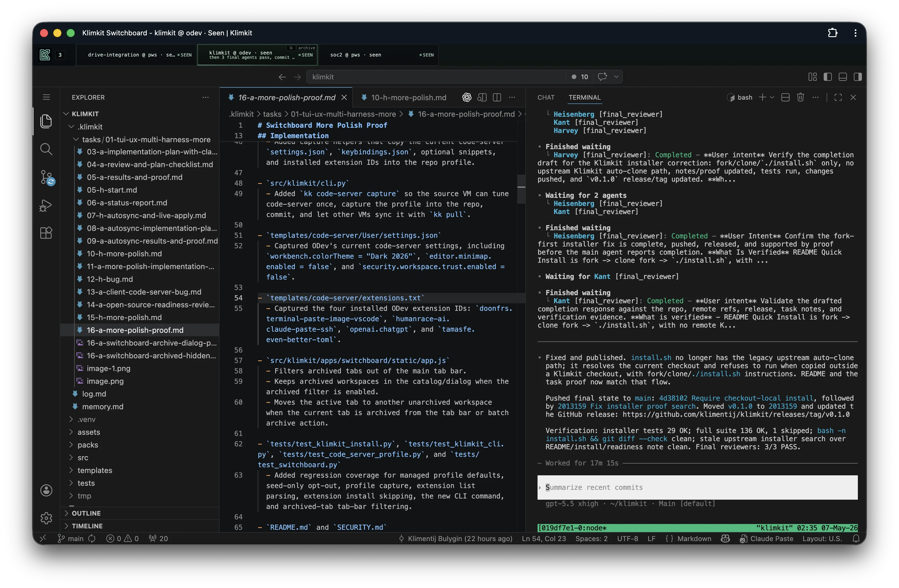
Task: Open the chat icon dropdown arrow
Action: click(x=616, y=77)
